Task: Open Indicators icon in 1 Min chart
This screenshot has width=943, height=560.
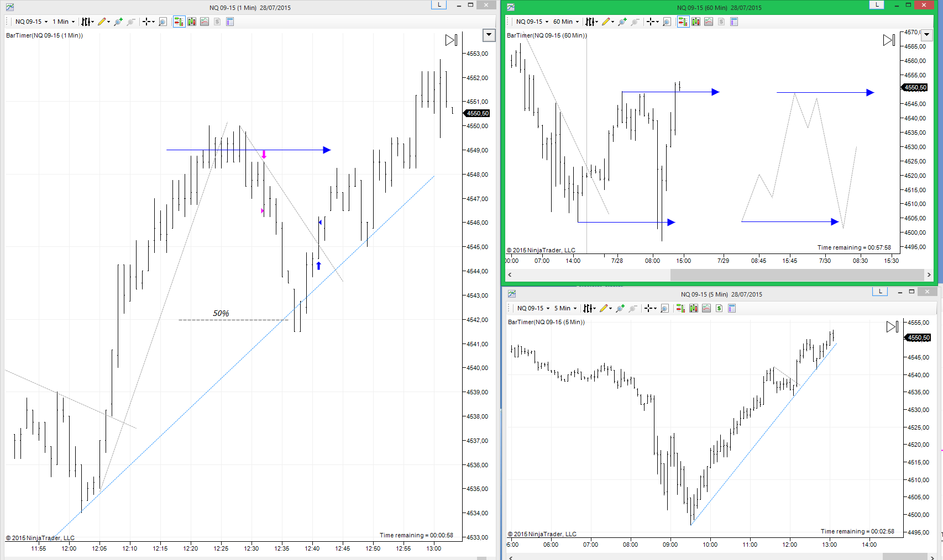Action: [205, 22]
